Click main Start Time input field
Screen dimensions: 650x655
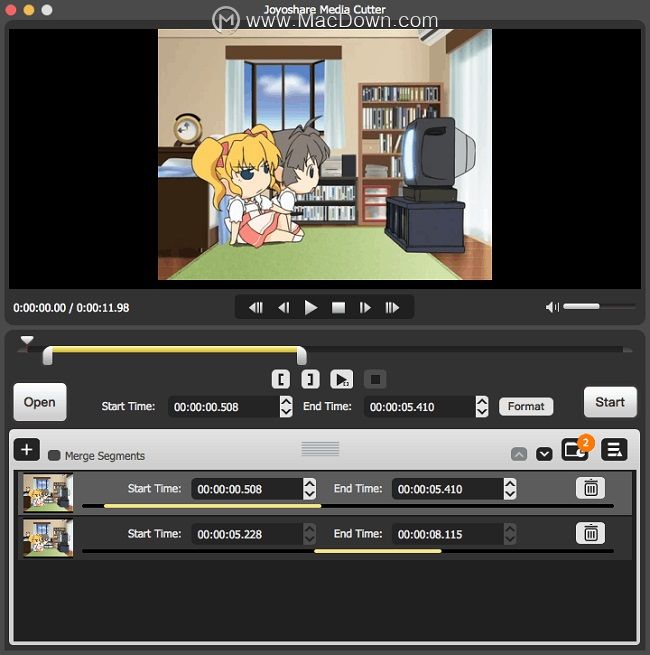[224, 407]
